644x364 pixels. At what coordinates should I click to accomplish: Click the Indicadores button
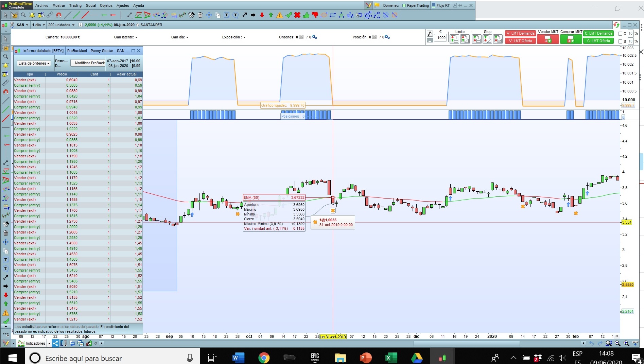point(32,344)
